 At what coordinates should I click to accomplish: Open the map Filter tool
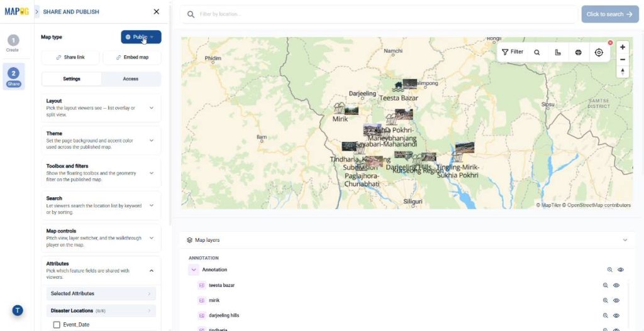coord(513,52)
